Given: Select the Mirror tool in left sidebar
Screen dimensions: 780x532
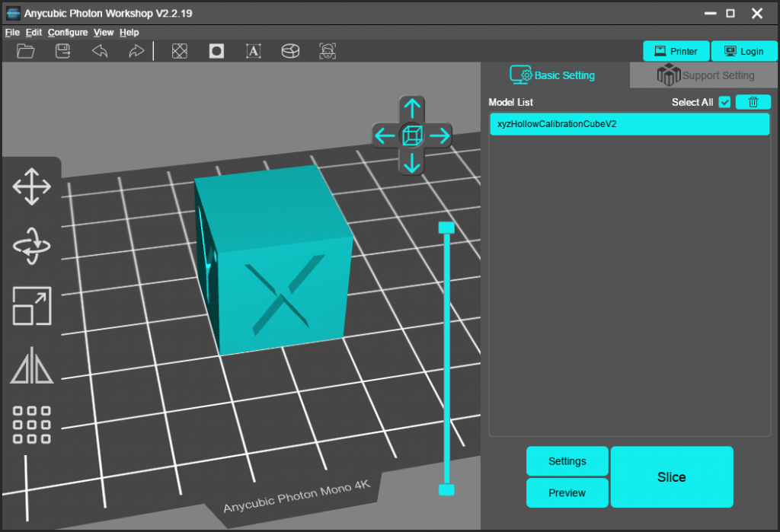Looking at the screenshot, I should [32, 365].
